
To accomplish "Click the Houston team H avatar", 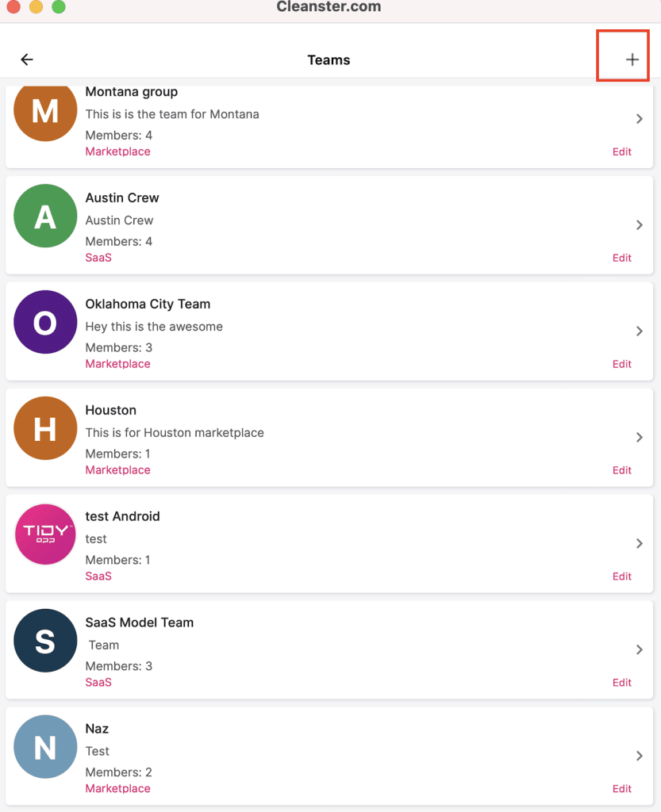I will (45, 428).
